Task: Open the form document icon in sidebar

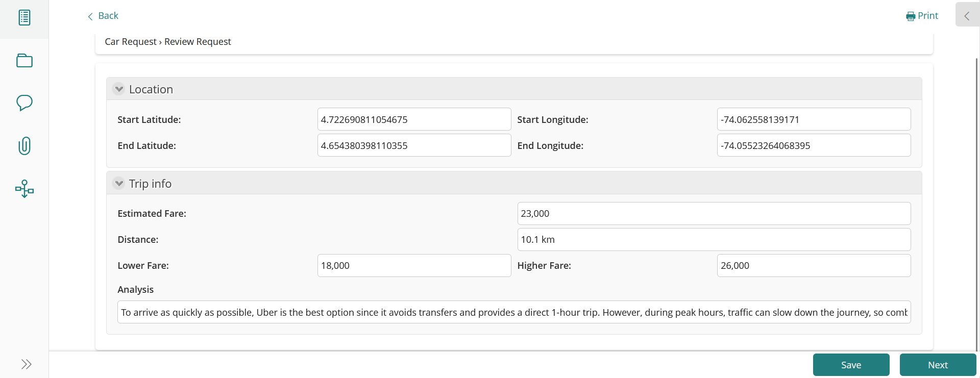Action: point(24,18)
